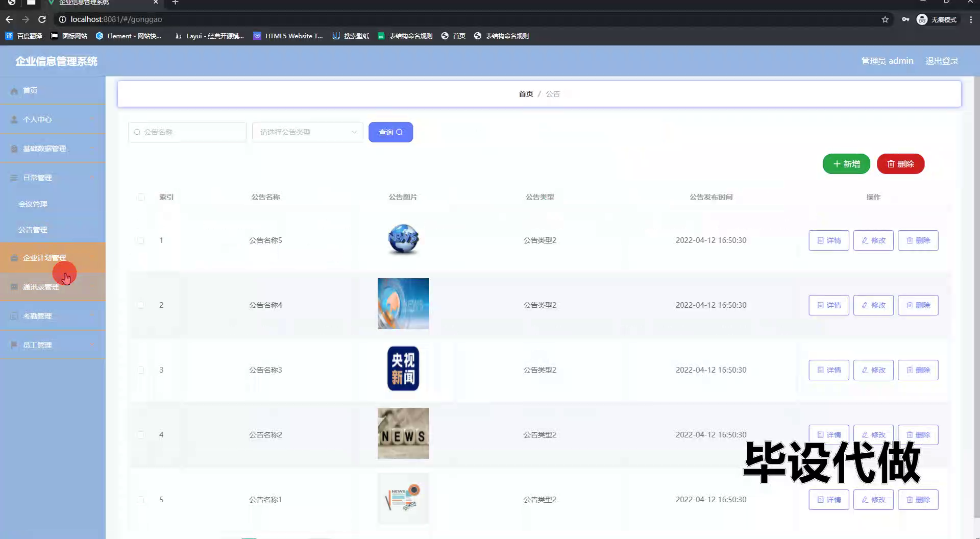Screen dimensions: 980x539
Task: Check the row checkbox for 公告名称2
Action: point(140,435)
